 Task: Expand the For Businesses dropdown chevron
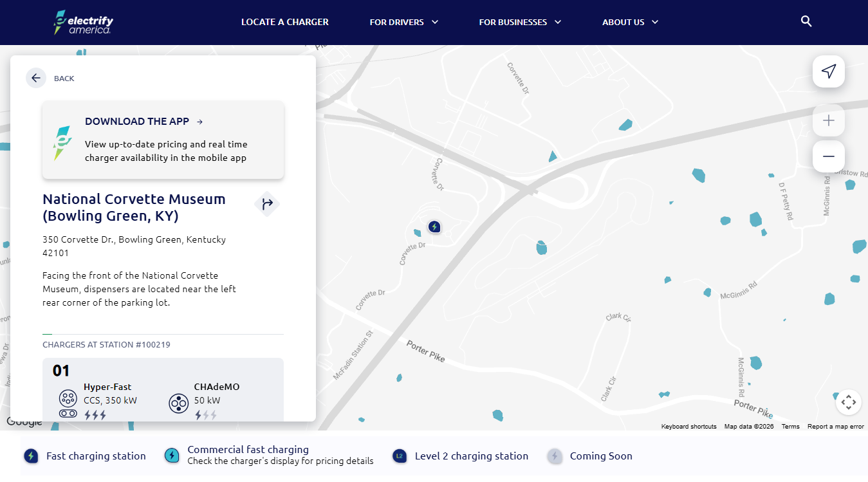(x=558, y=22)
